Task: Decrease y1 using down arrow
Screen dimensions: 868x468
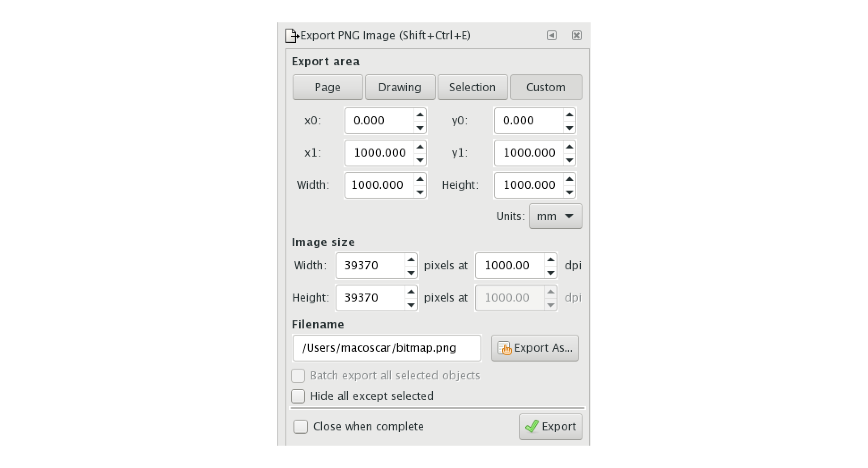Action: (x=569, y=160)
